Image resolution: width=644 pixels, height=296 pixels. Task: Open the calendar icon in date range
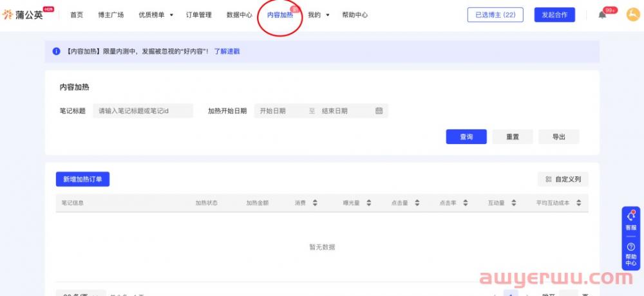coord(379,111)
